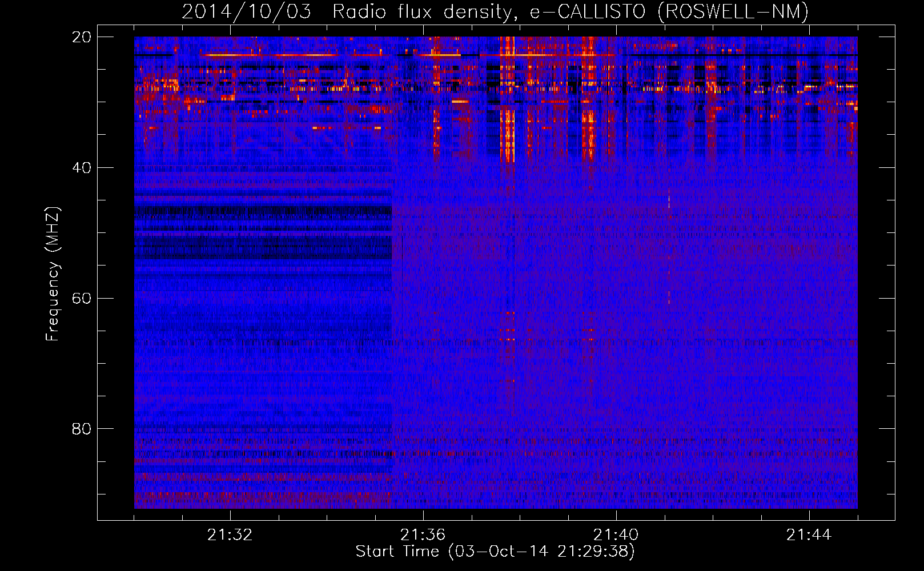This screenshot has height=571, width=924.
Task: Click the 21:44 time tick label
Action: coord(809,535)
